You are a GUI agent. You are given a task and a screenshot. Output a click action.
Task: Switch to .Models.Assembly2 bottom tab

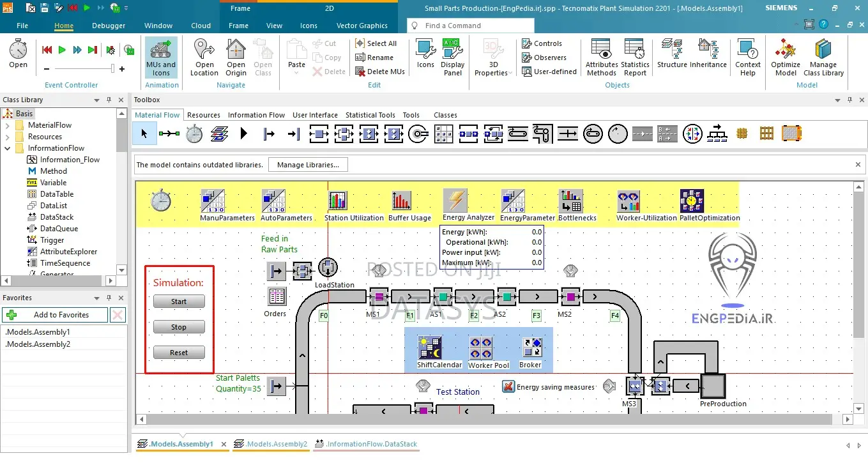pyautogui.click(x=271, y=444)
